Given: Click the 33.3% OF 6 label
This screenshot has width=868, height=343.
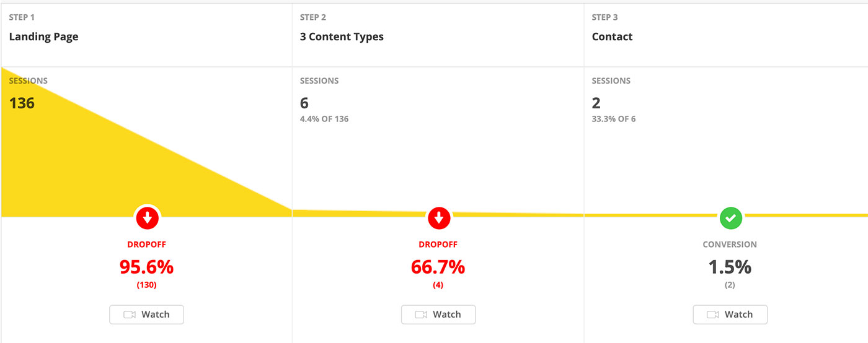Looking at the screenshot, I should click(x=614, y=119).
